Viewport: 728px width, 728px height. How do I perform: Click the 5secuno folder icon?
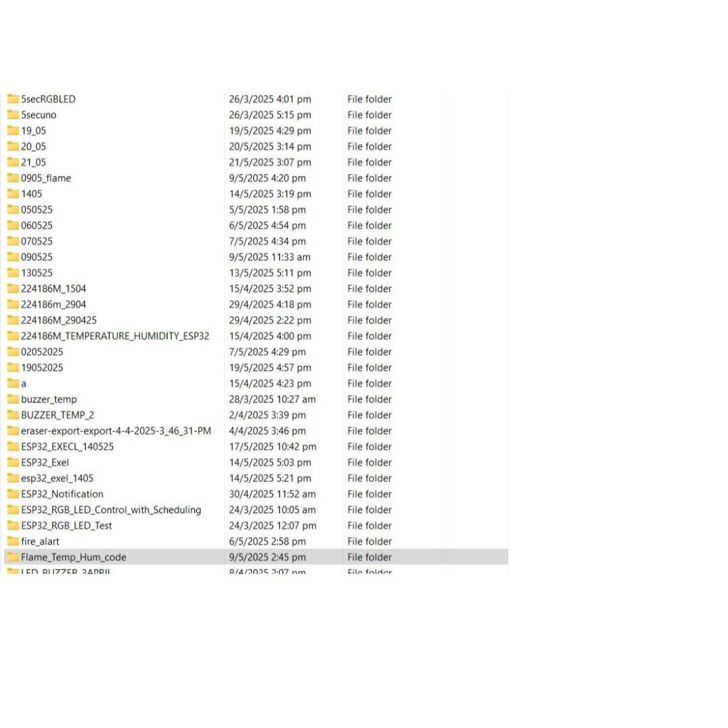[x=13, y=115]
